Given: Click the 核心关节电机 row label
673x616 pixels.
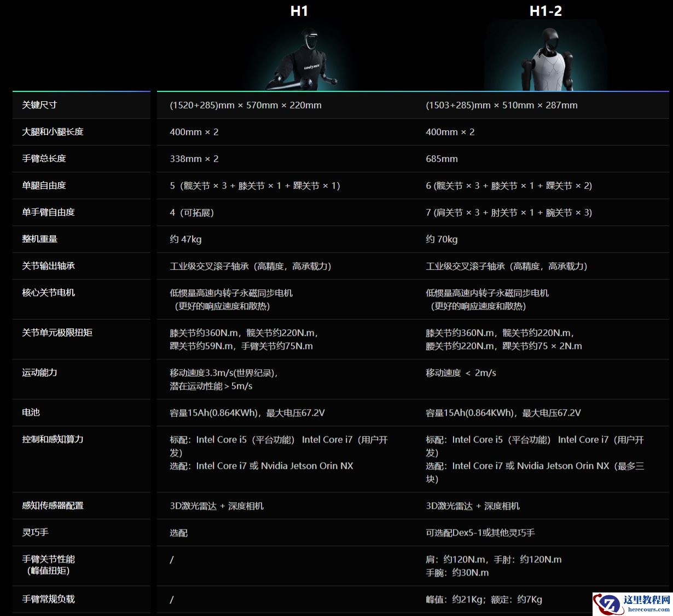Looking at the screenshot, I should pos(48,293).
